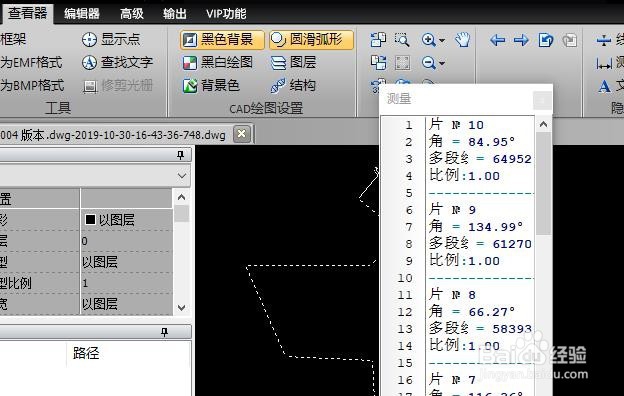Expand the properties object dropdown
Viewport: 624px width, 396px height.
tap(182, 176)
